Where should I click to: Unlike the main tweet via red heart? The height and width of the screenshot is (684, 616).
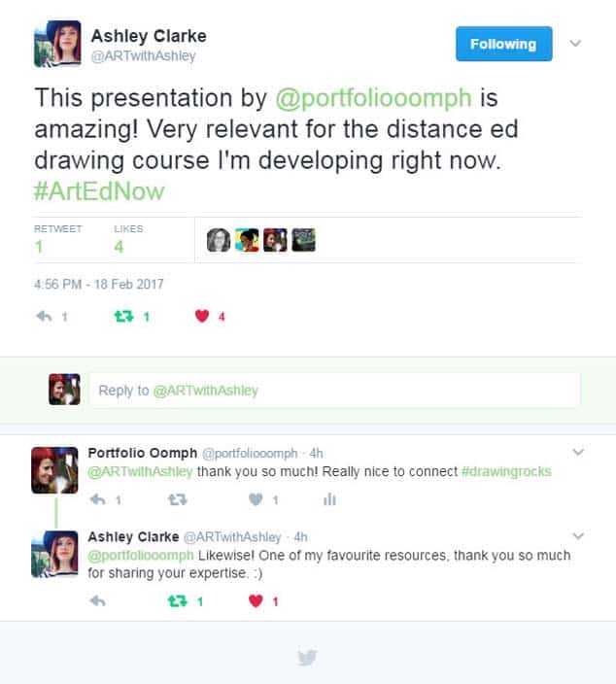click(x=202, y=316)
